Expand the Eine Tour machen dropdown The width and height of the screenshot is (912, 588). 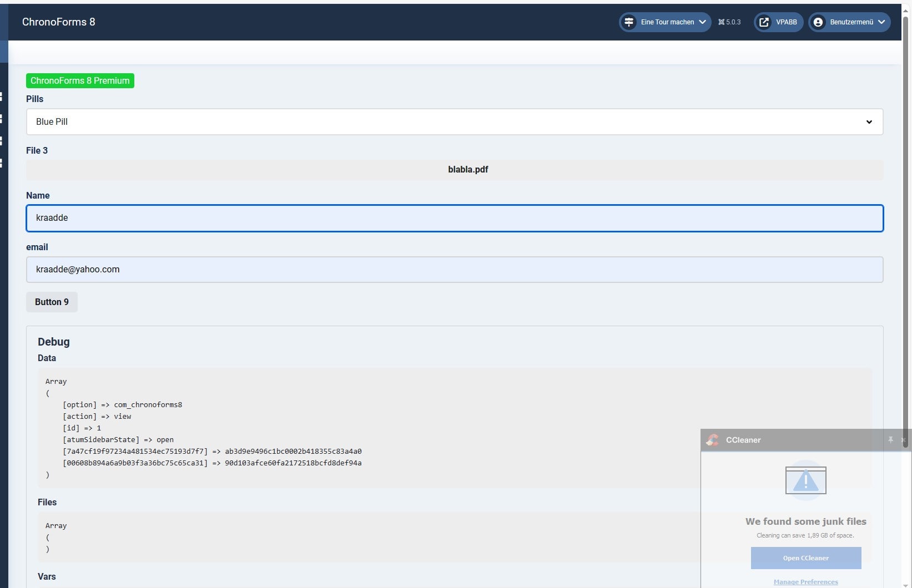[702, 22]
